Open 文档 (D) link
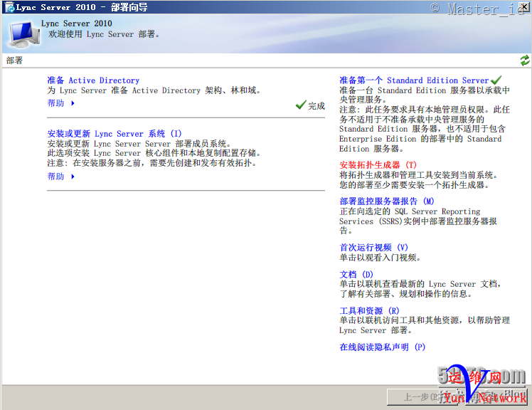The width and height of the screenshot is (532, 410). click(356, 275)
